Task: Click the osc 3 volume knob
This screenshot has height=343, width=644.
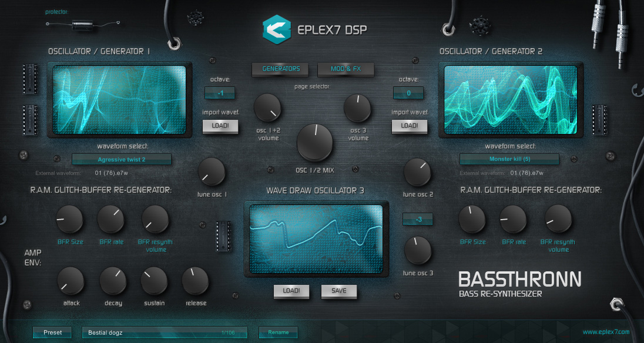Action: [357, 107]
